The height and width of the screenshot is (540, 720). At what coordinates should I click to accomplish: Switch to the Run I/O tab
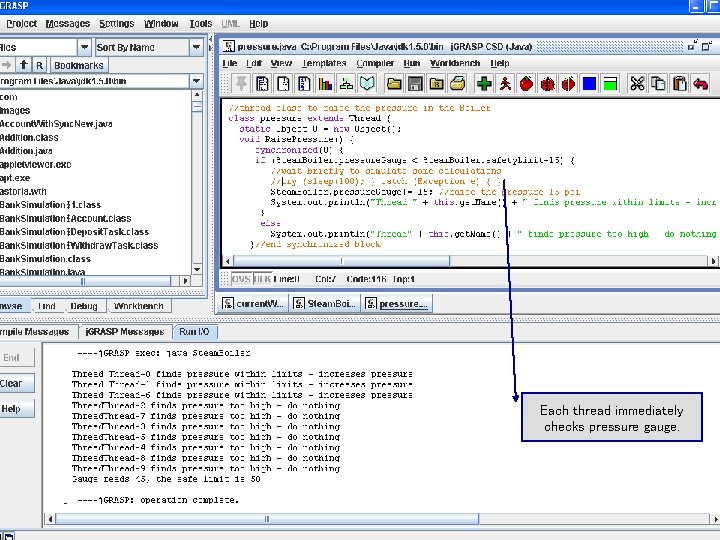[194, 331]
